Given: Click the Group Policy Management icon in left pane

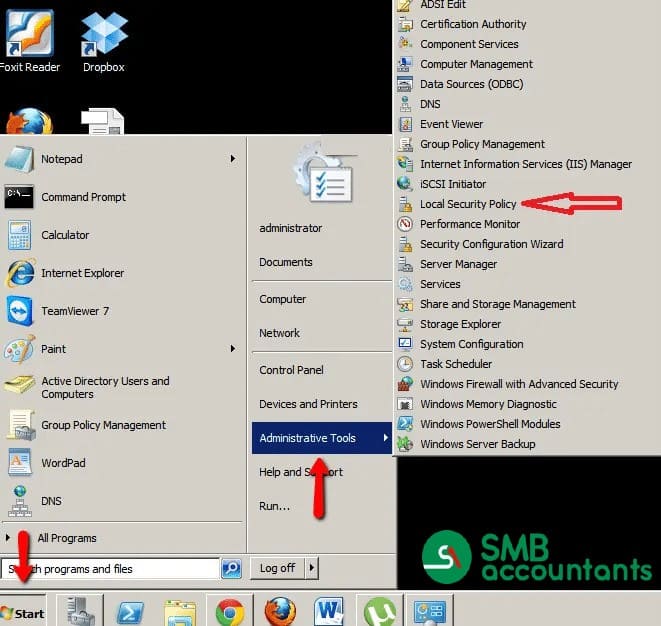Looking at the screenshot, I should click(20, 424).
